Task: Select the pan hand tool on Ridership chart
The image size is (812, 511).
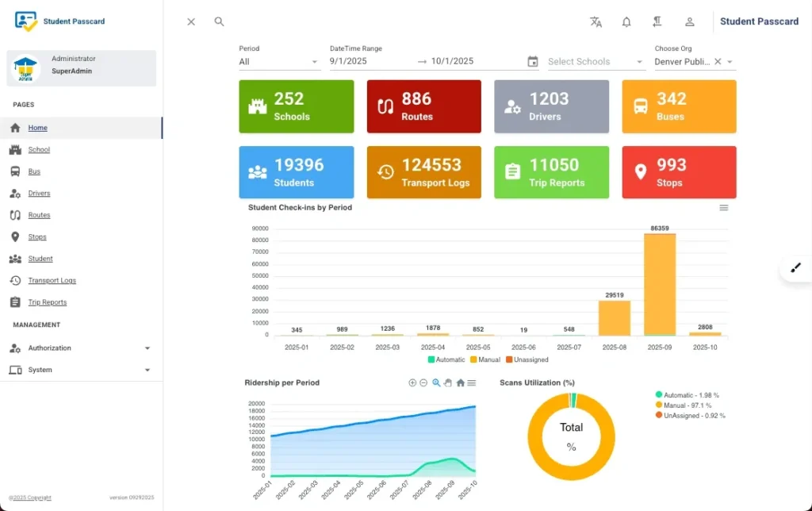Action: (448, 383)
